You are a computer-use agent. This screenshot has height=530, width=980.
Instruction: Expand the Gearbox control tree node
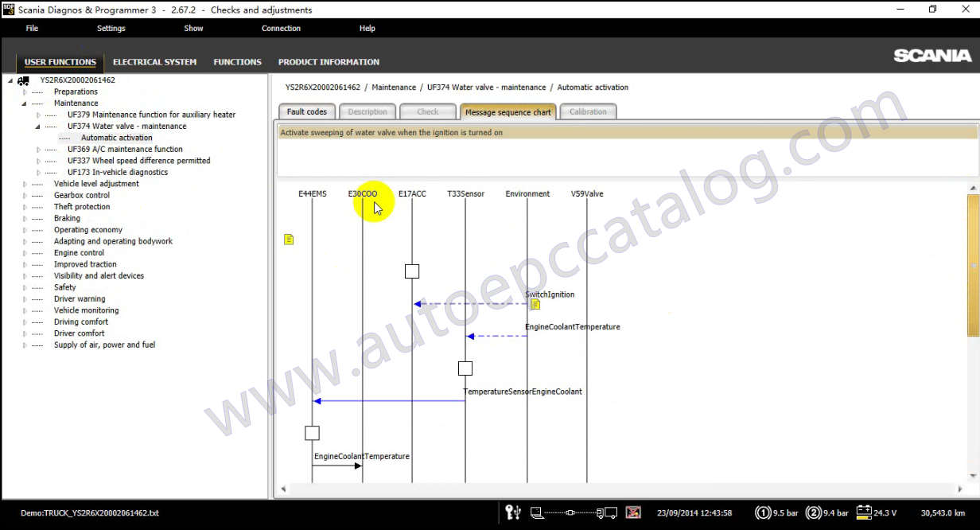(x=25, y=196)
